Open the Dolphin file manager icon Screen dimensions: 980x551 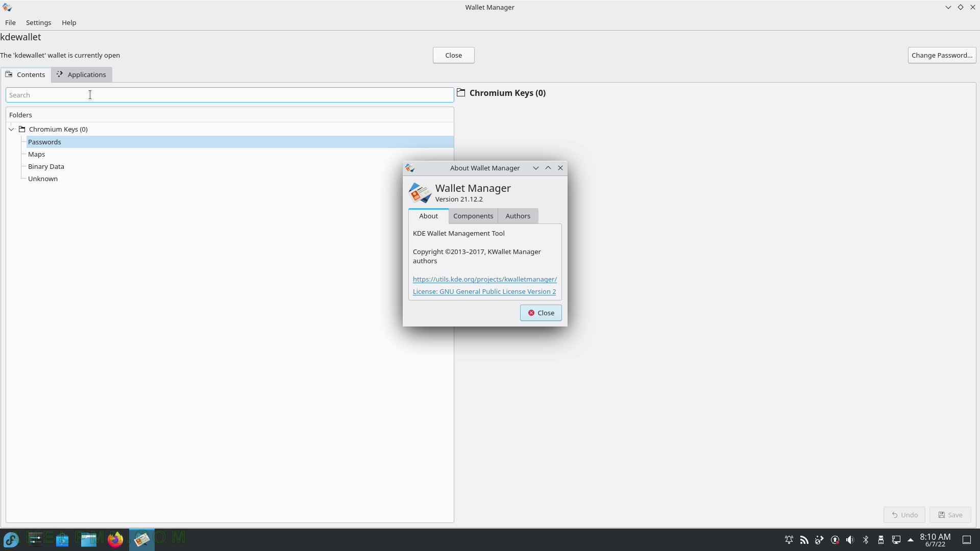pyautogui.click(x=89, y=539)
